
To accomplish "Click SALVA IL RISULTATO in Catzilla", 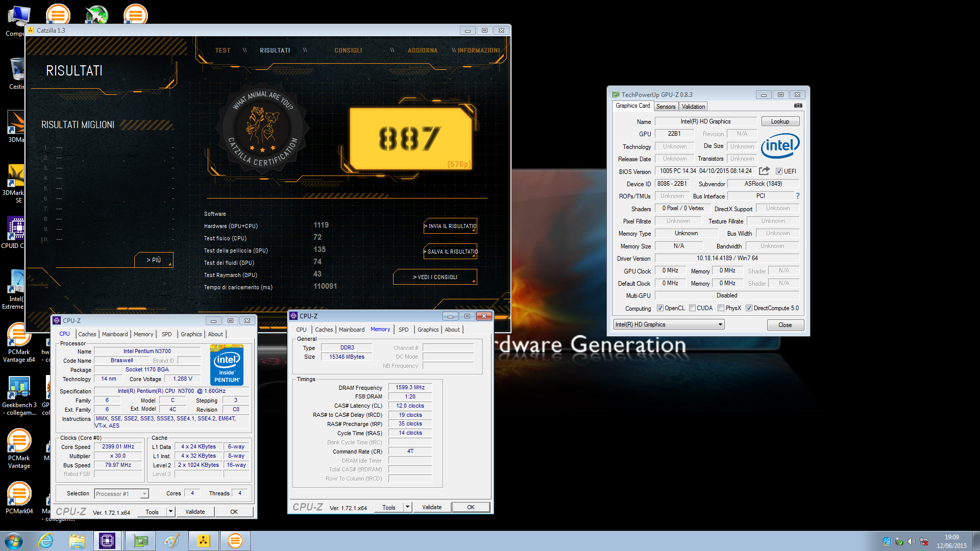I will [x=450, y=252].
